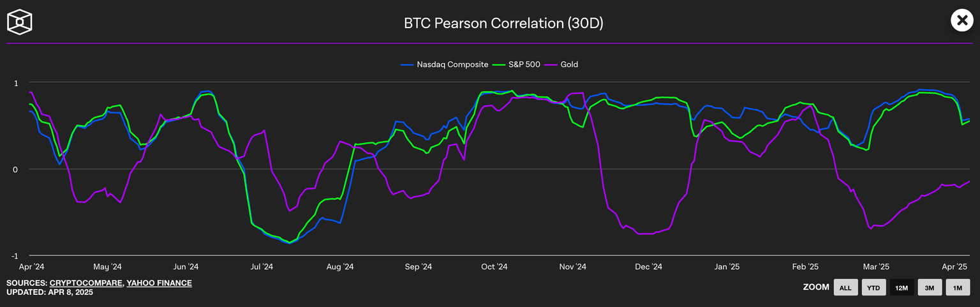The width and height of the screenshot is (980, 307).
Task: Select the YTD zoom range
Action: tap(873, 288)
